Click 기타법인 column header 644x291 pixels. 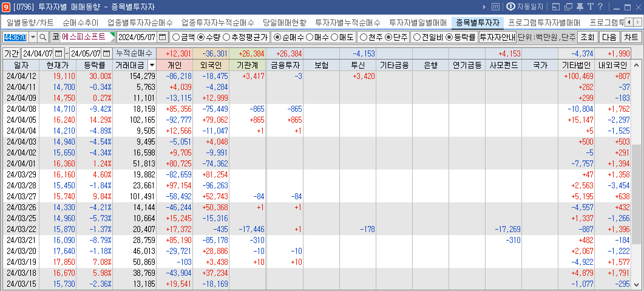point(576,65)
